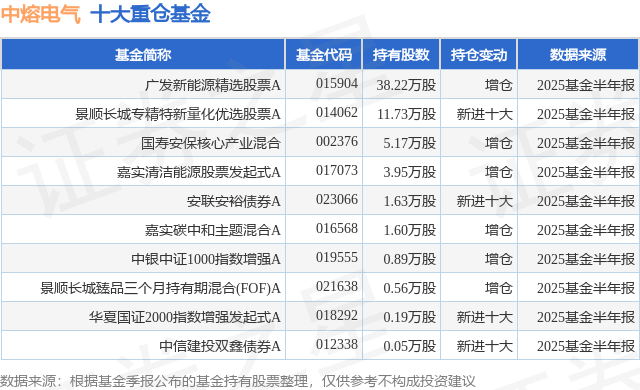
Task: Click the 38.22万股 holdings cell
Action: (x=406, y=85)
